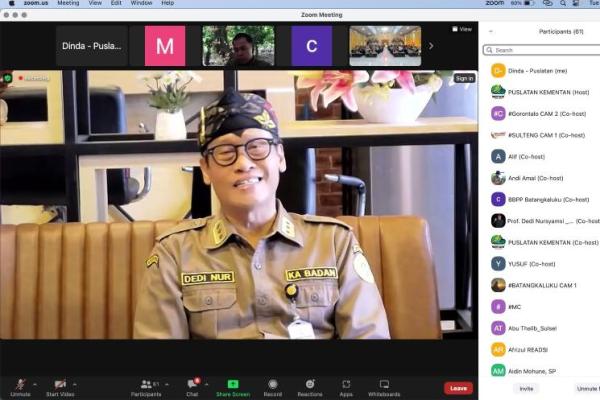
Task: Open the Window menu in menu bar
Action: click(x=142, y=3)
